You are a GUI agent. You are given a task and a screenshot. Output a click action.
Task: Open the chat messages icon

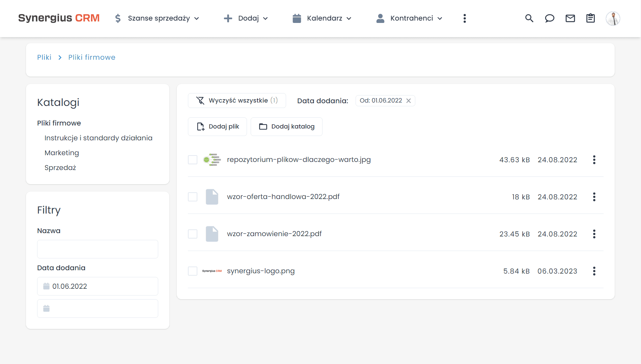point(550,18)
